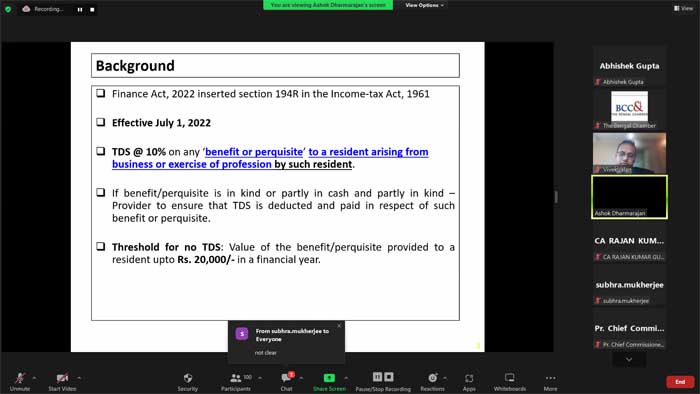700x394 pixels.
Task: Stop recording with top-left stop icon
Action: point(92,9)
